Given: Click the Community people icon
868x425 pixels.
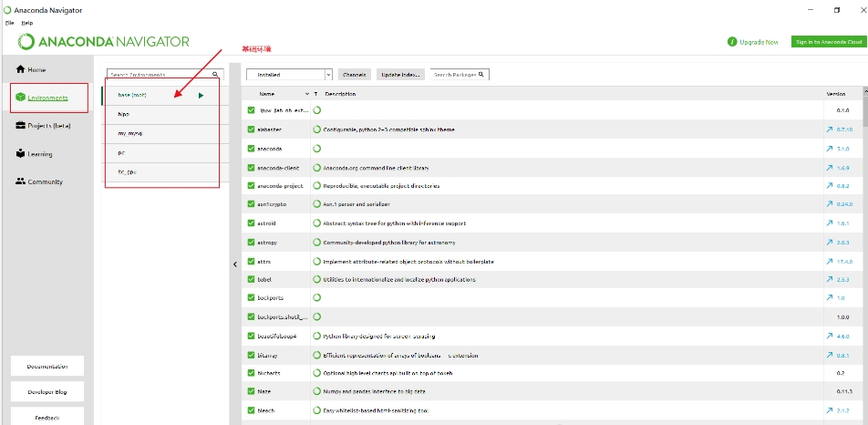Looking at the screenshot, I should pos(20,181).
